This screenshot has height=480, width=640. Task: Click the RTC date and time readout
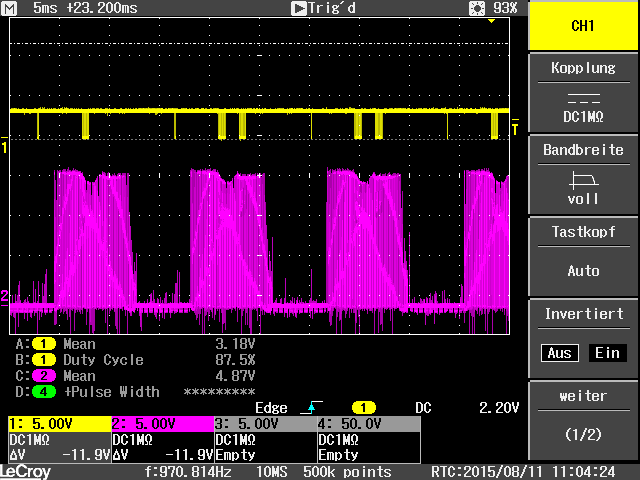click(x=523, y=472)
